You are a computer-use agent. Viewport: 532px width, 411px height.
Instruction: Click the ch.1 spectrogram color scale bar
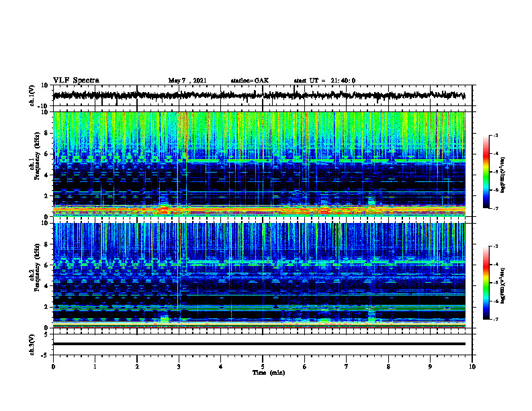pos(486,171)
